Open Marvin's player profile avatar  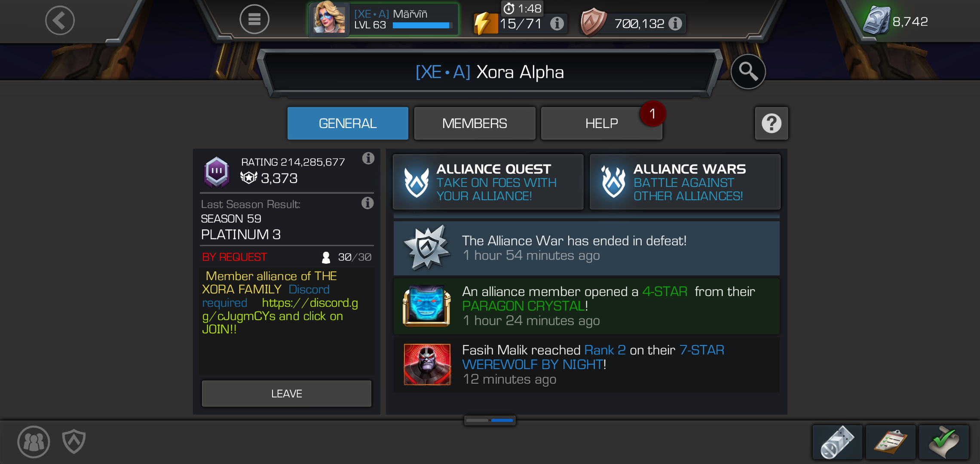[329, 18]
